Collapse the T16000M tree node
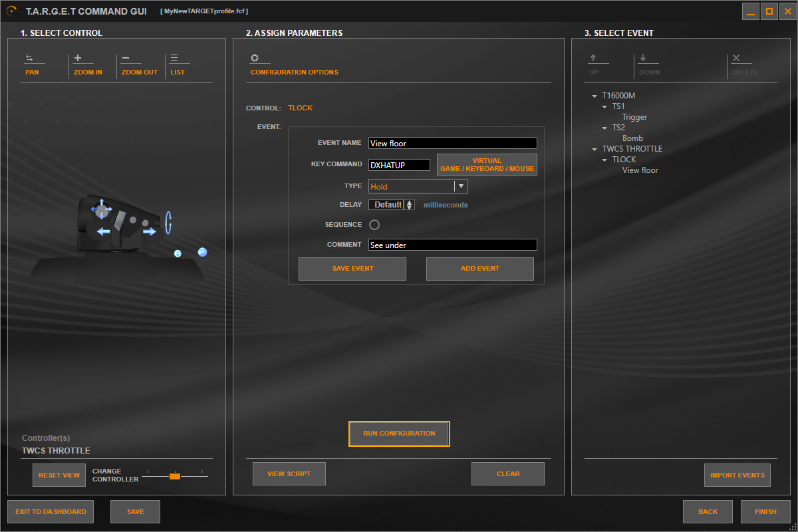The height and width of the screenshot is (532, 798). pyautogui.click(x=595, y=96)
